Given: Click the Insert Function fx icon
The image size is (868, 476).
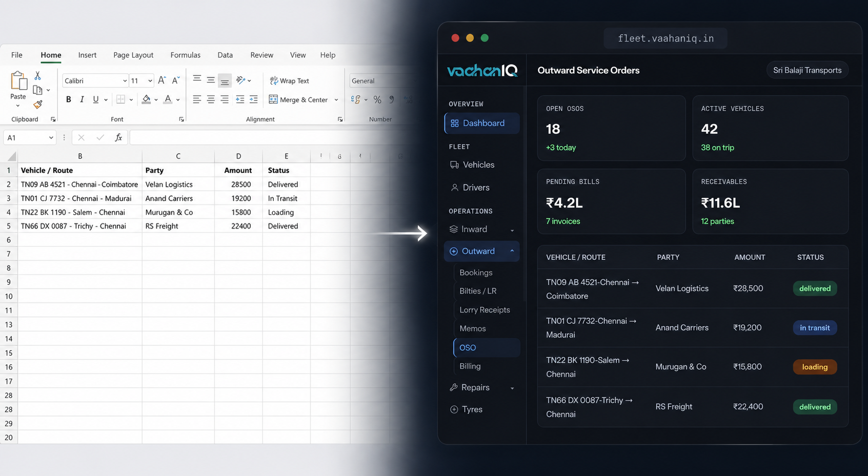Looking at the screenshot, I should pyautogui.click(x=118, y=137).
